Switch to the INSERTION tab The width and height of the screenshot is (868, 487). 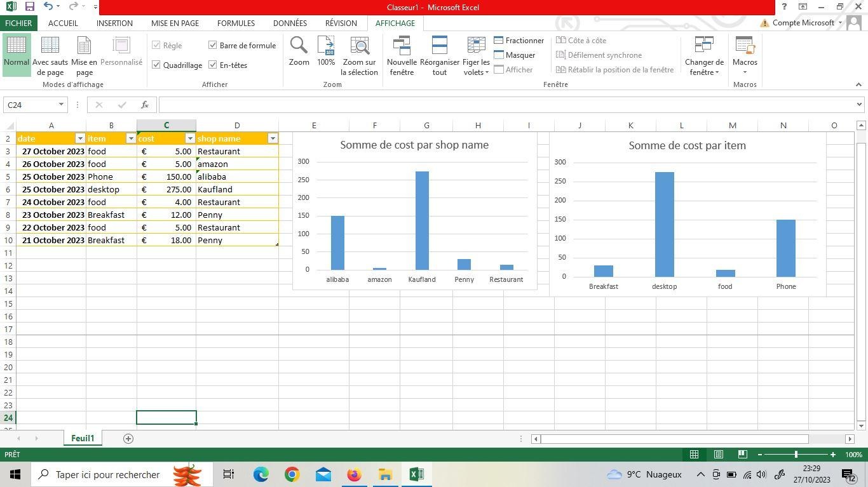[x=114, y=23]
